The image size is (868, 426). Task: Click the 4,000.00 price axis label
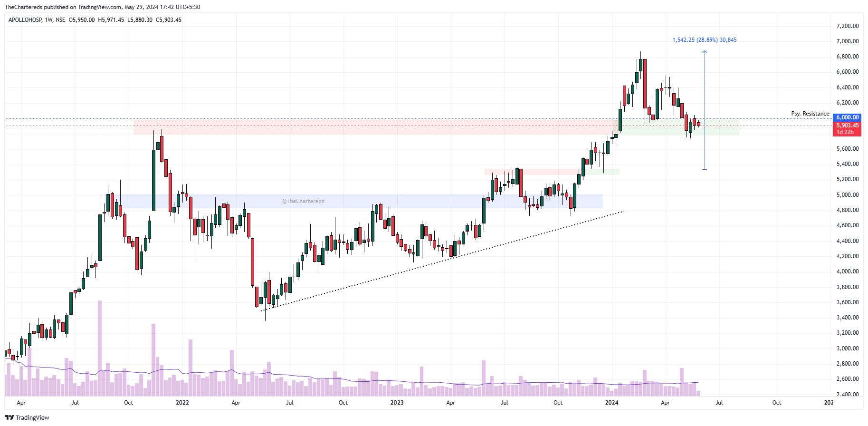(848, 271)
